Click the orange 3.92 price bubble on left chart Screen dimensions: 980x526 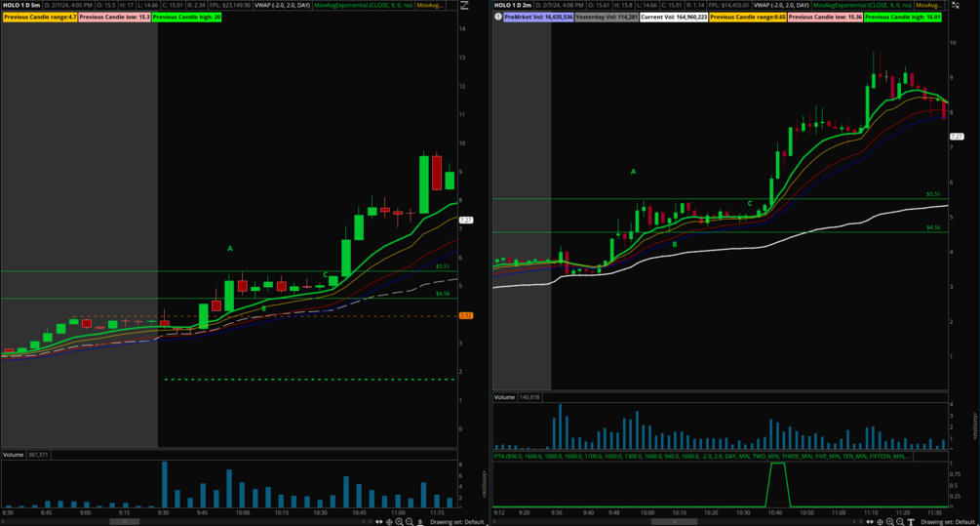466,316
